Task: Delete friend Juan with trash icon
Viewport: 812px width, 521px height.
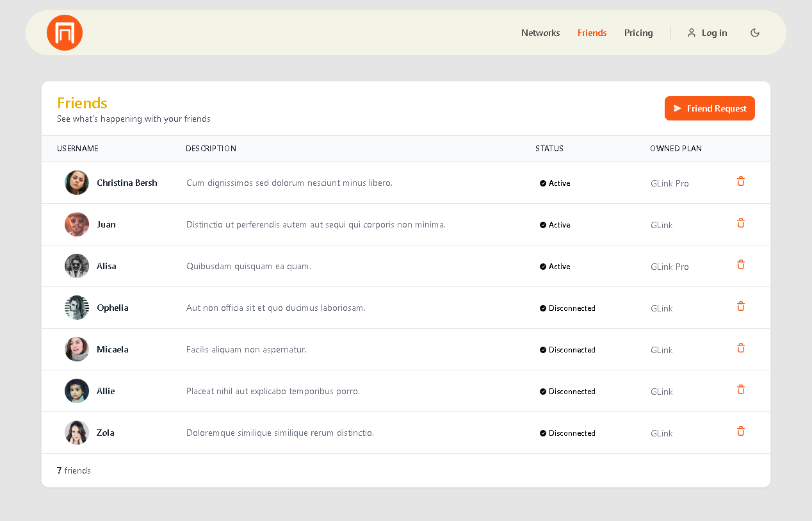Action: (x=741, y=223)
